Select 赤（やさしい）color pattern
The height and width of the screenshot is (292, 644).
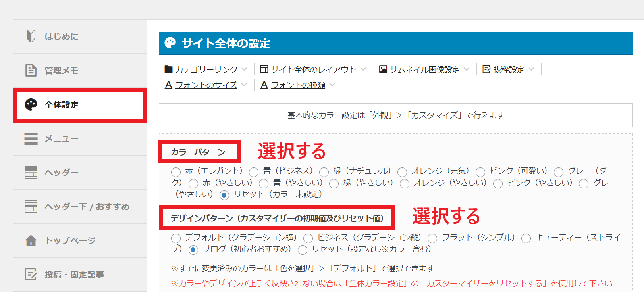tap(193, 184)
